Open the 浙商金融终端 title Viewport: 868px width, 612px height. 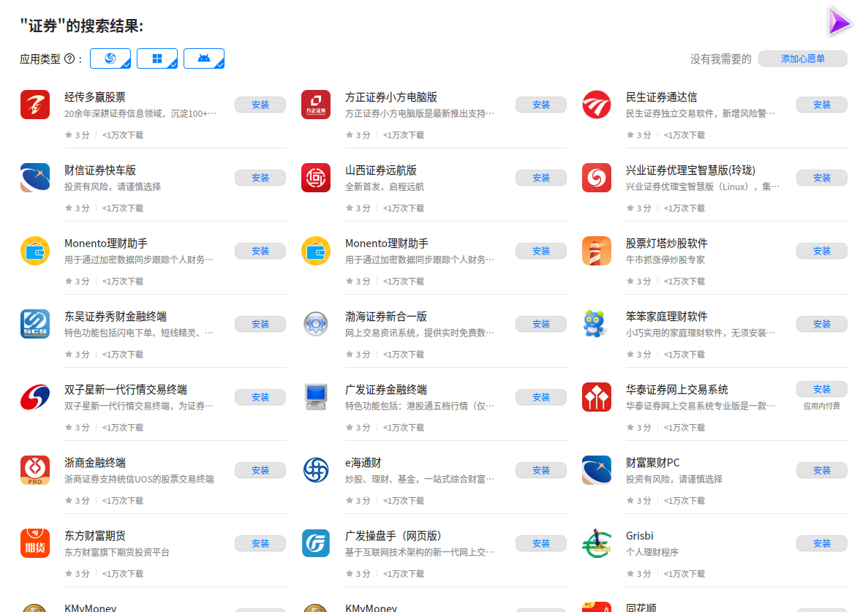tap(94, 463)
